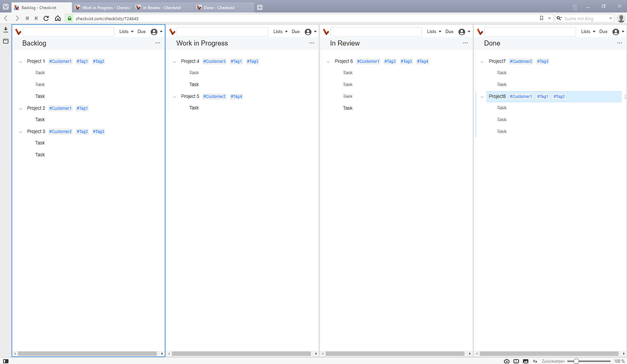The image size is (627, 364).
Task: Click the strikethrough Task under Project 4
Action: tap(193, 72)
